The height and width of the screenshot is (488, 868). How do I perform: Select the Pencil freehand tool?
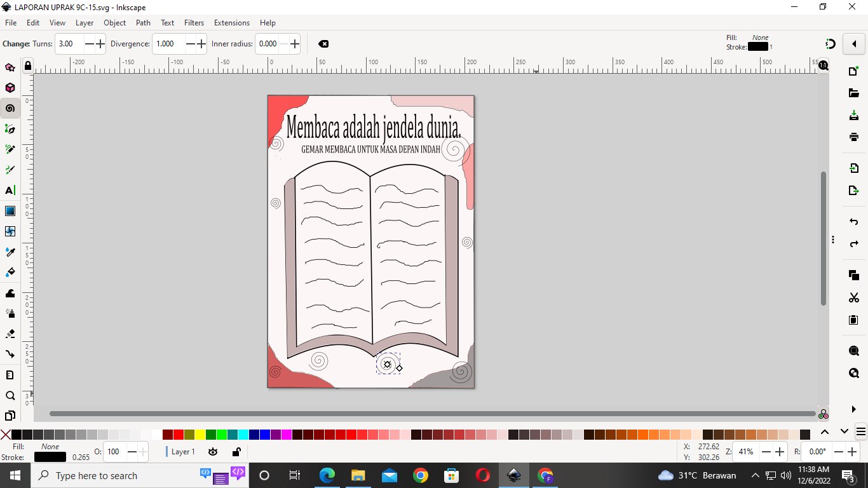pos(10,149)
